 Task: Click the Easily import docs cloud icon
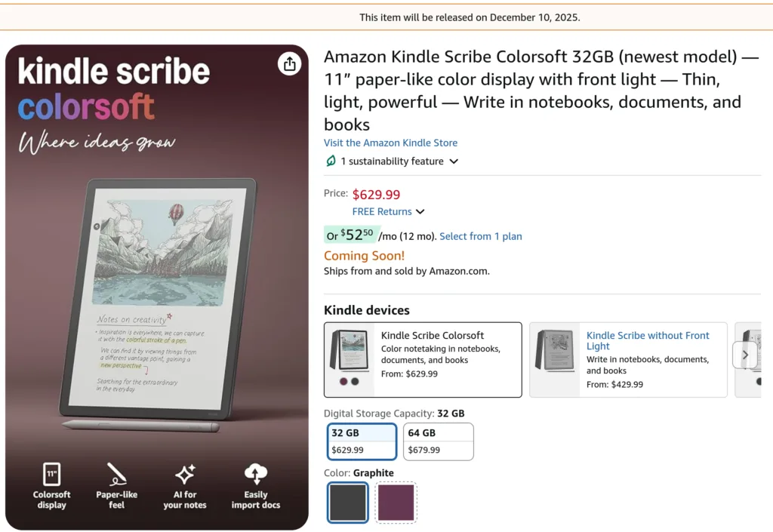(x=256, y=474)
